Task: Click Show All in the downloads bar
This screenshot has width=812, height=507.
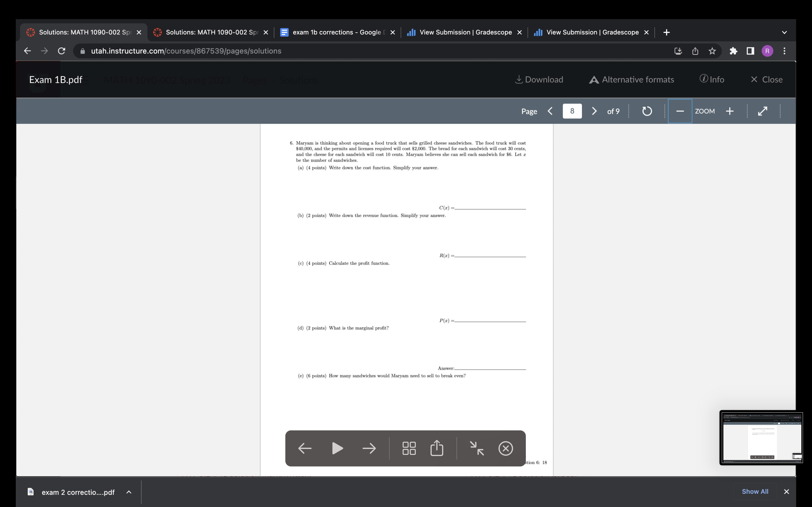Action: pos(755,492)
